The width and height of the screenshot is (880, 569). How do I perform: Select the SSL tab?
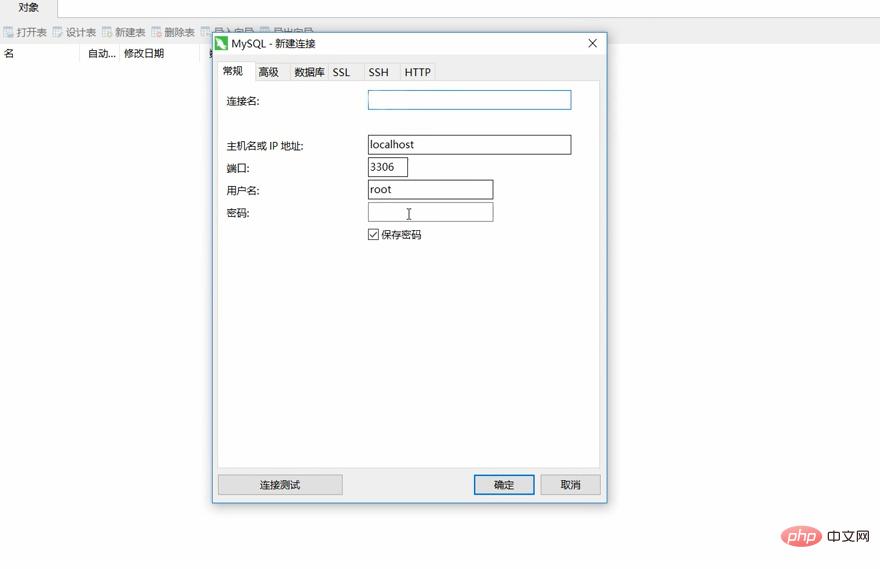[x=341, y=72]
